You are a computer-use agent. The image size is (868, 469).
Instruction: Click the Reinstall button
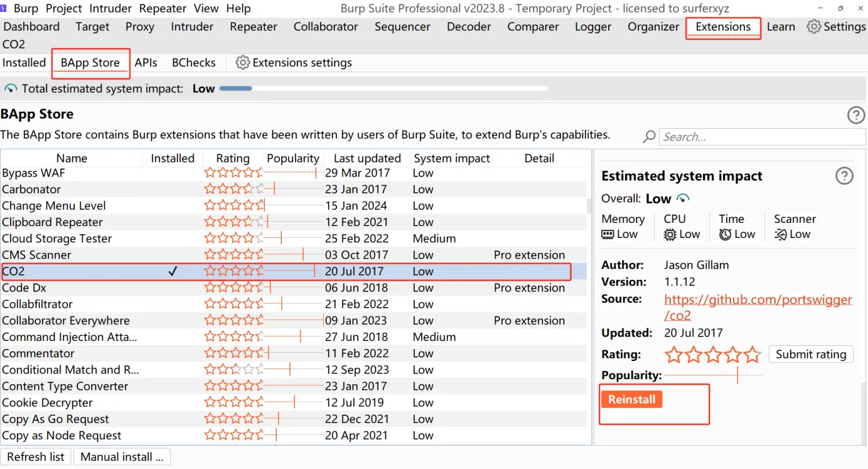(631, 399)
